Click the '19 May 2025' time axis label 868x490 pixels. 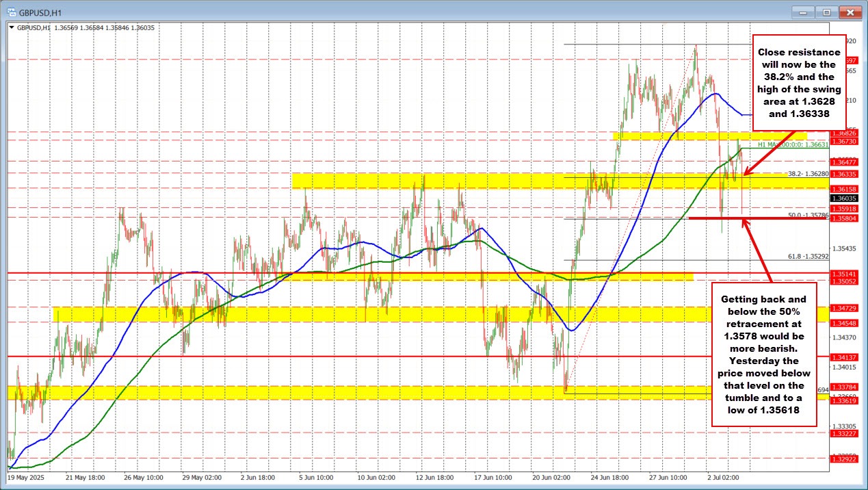25,479
